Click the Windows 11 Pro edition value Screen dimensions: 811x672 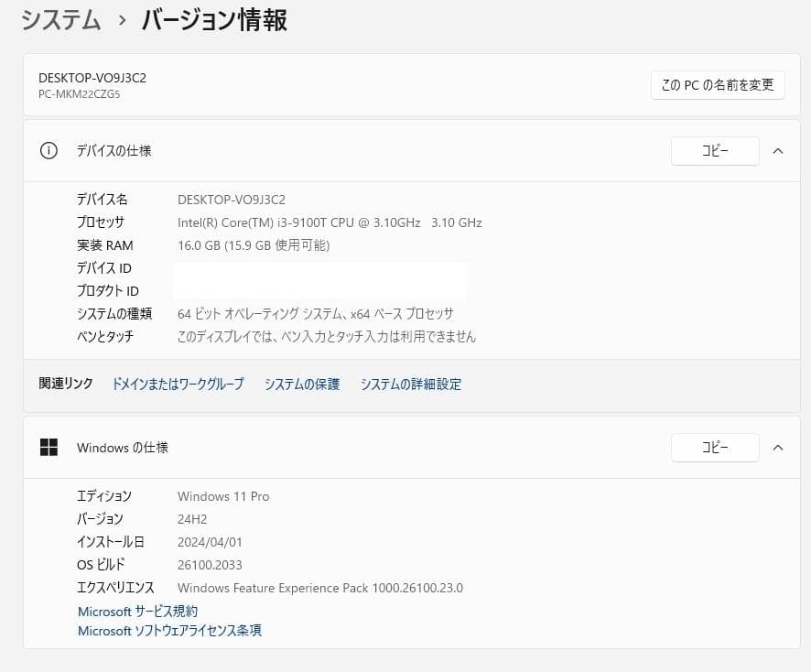click(223, 496)
